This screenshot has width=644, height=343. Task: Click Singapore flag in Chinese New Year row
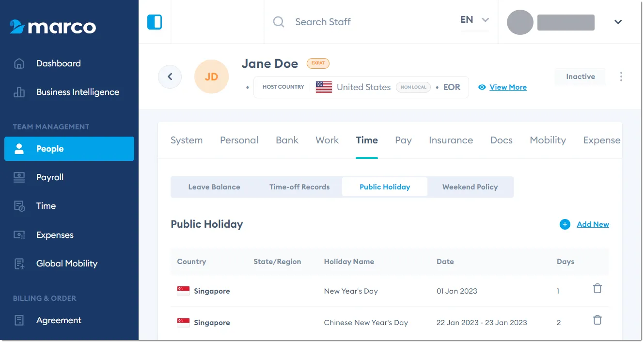[x=183, y=322]
